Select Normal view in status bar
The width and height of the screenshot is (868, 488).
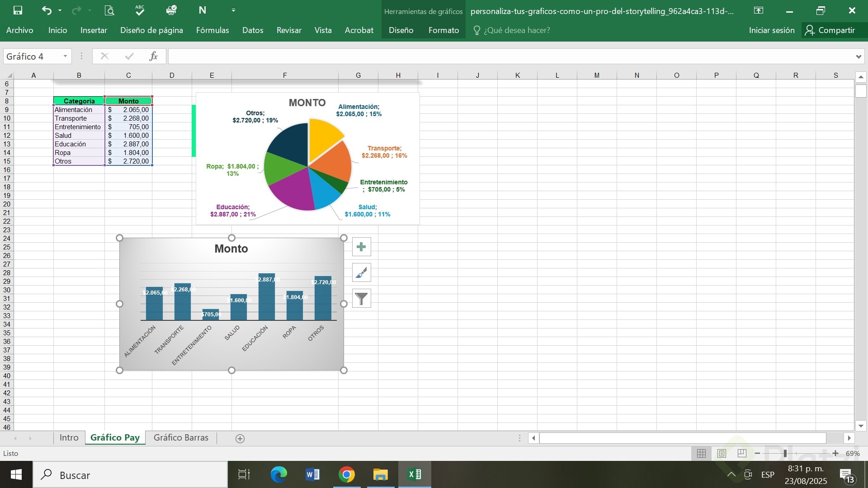coord(701,453)
